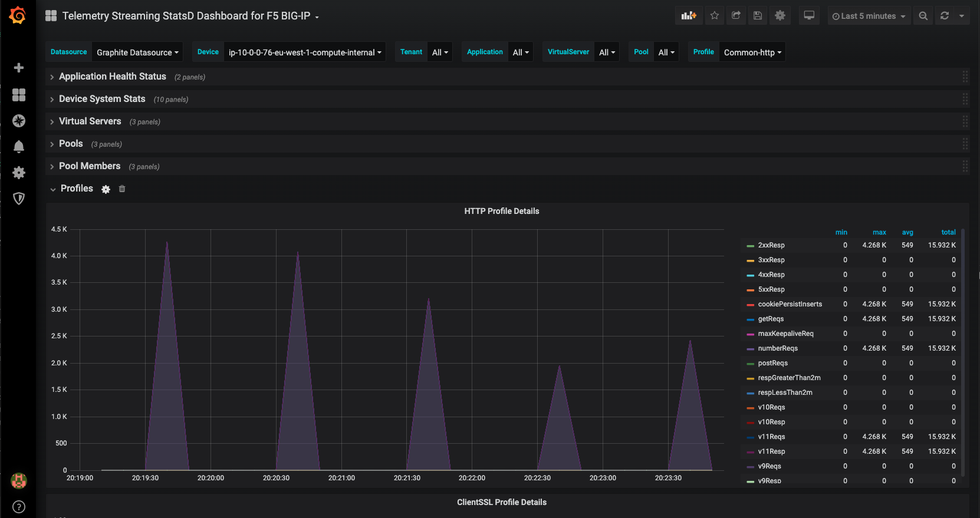Toggle the 2xxResp series in legend
Image resolution: width=980 pixels, height=518 pixels.
(771, 245)
